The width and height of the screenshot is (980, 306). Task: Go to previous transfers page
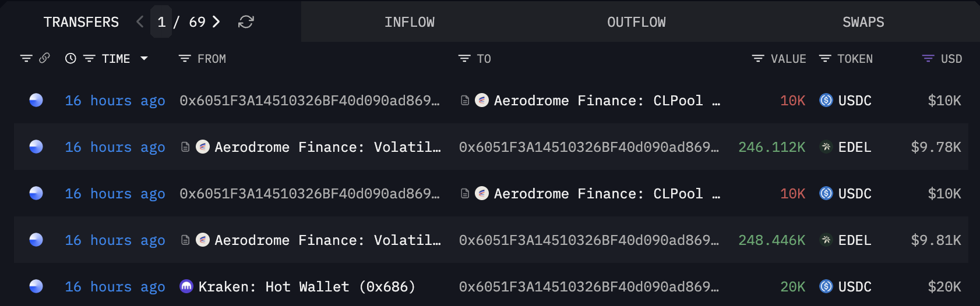(140, 22)
